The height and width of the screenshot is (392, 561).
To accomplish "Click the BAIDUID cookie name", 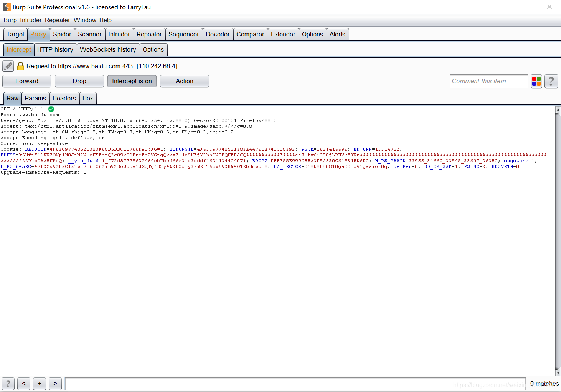I will [36, 150].
